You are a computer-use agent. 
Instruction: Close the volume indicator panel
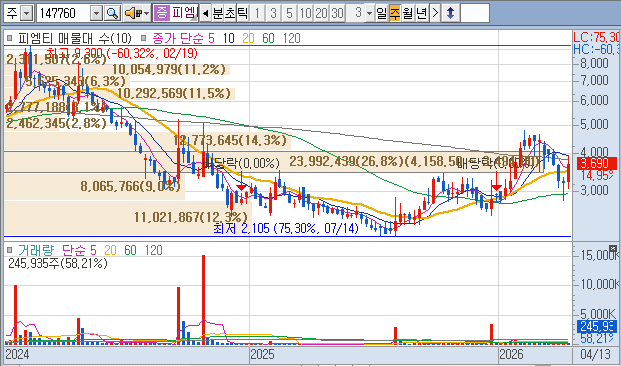point(613,249)
